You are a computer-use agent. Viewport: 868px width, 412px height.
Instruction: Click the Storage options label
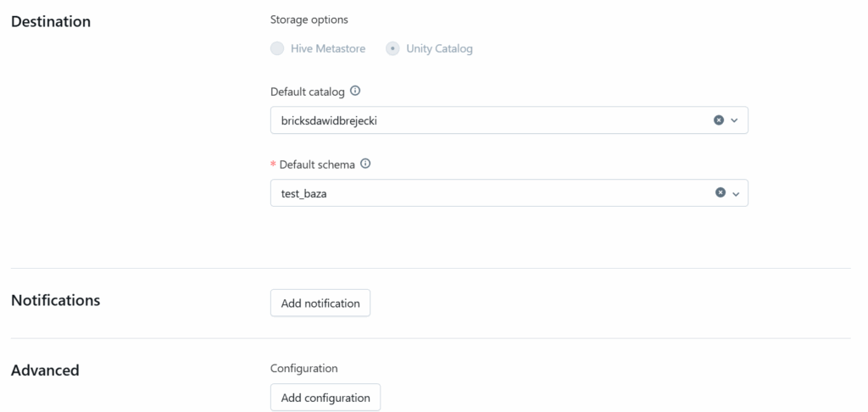[x=309, y=19]
